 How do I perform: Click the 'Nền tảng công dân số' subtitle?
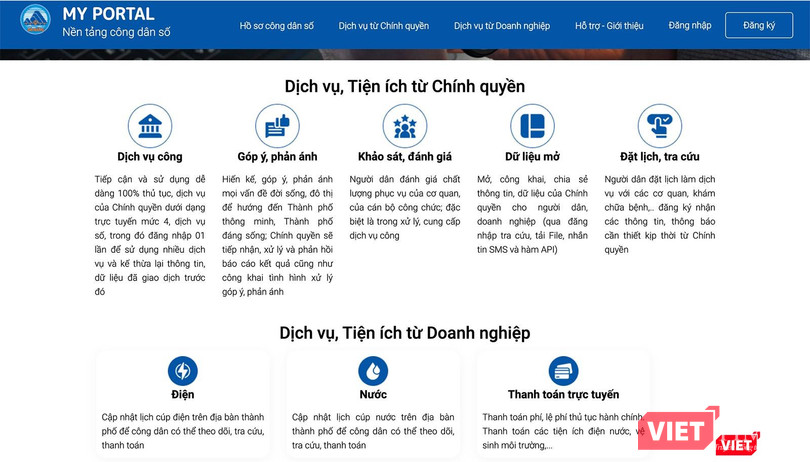tap(116, 32)
